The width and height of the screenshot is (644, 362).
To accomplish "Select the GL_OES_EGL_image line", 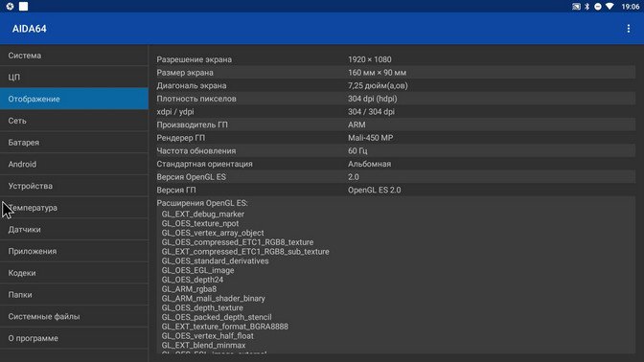I will pos(198,270).
